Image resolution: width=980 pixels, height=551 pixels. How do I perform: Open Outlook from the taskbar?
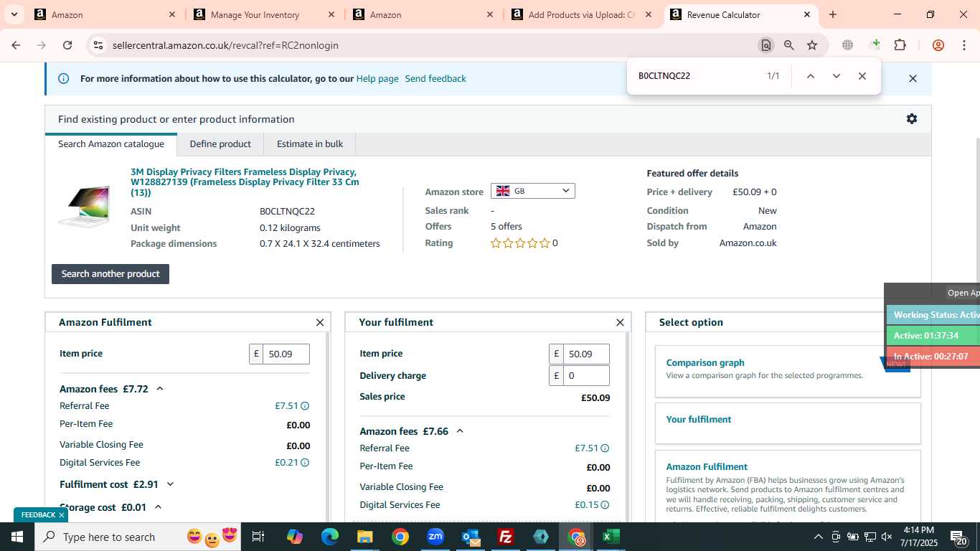pos(471,537)
